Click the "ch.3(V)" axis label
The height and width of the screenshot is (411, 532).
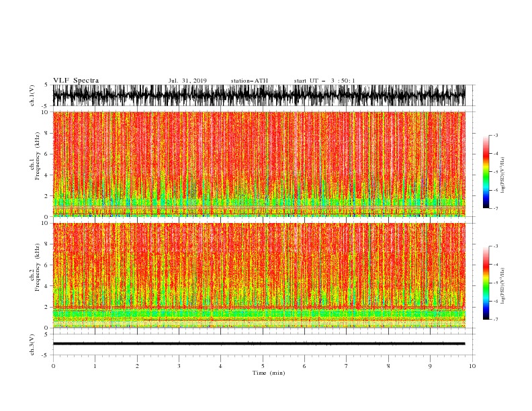pyautogui.click(x=32, y=345)
